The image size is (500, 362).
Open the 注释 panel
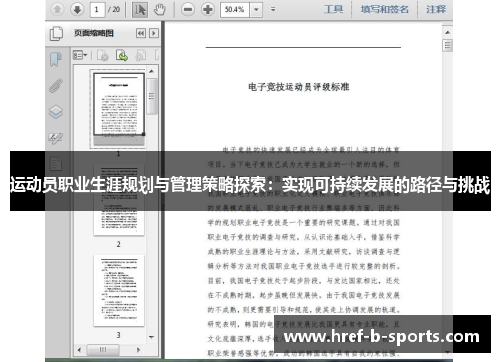(x=436, y=9)
